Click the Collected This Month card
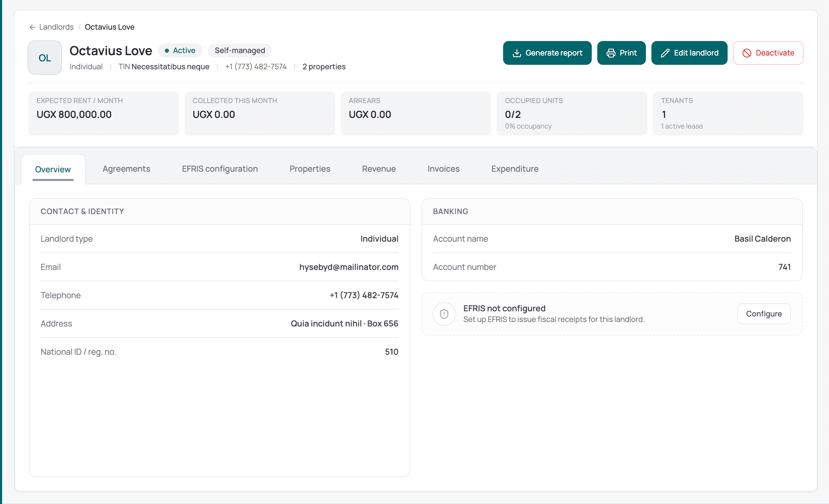The image size is (829, 504). tap(260, 113)
